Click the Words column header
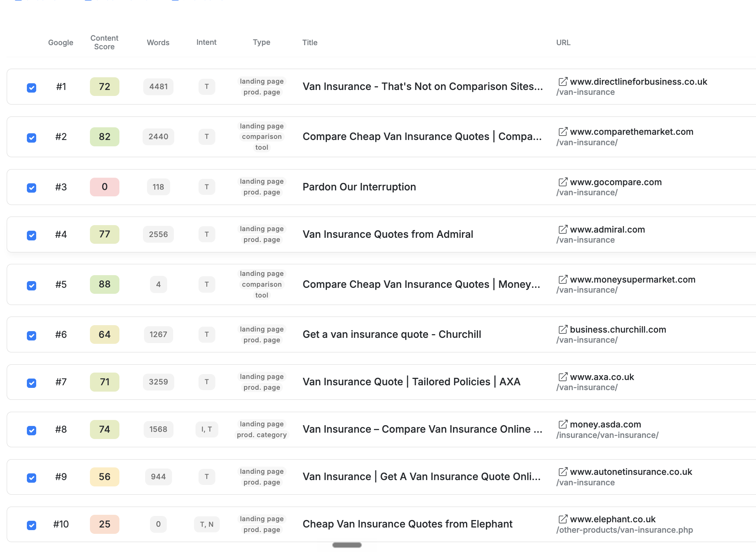This screenshot has width=756, height=554. click(x=158, y=43)
